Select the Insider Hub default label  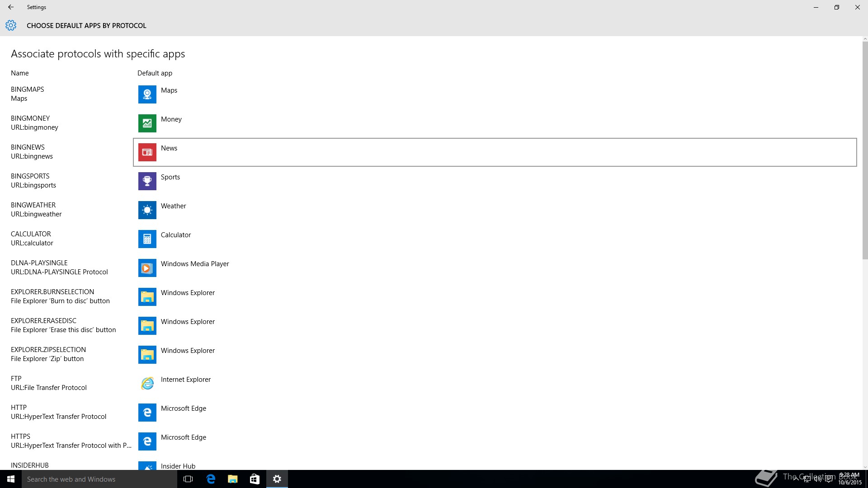point(178,466)
